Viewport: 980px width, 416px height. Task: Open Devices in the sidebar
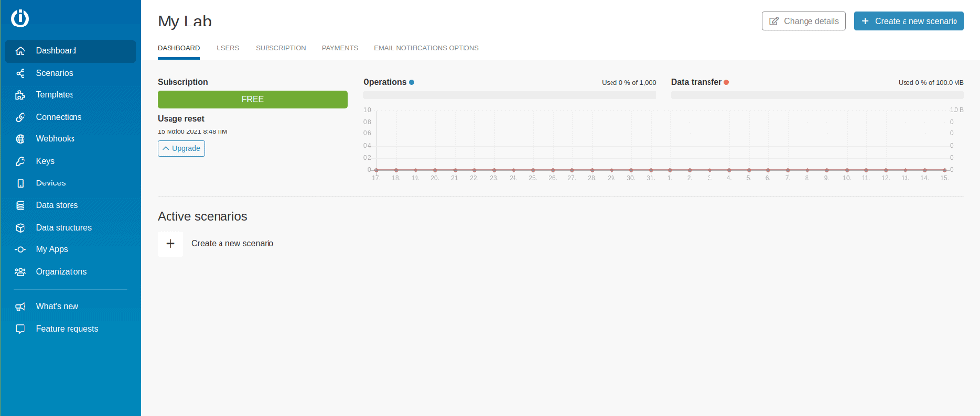coord(71,183)
